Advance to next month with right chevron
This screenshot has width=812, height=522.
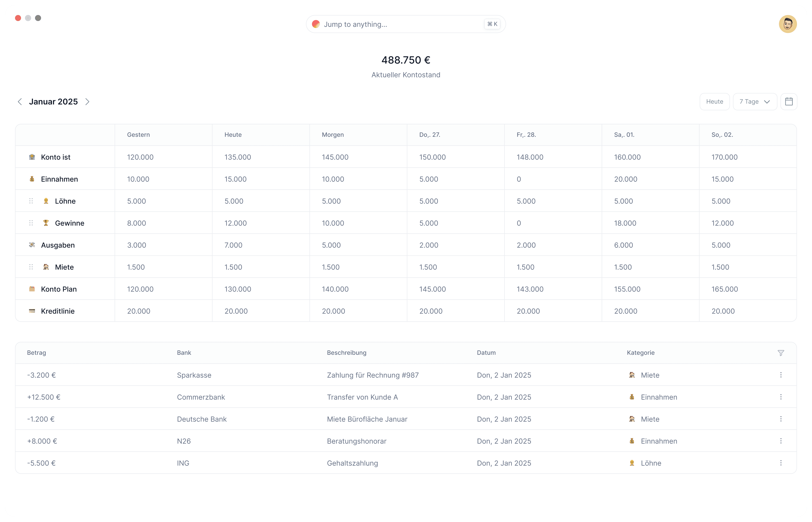pyautogui.click(x=87, y=102)
